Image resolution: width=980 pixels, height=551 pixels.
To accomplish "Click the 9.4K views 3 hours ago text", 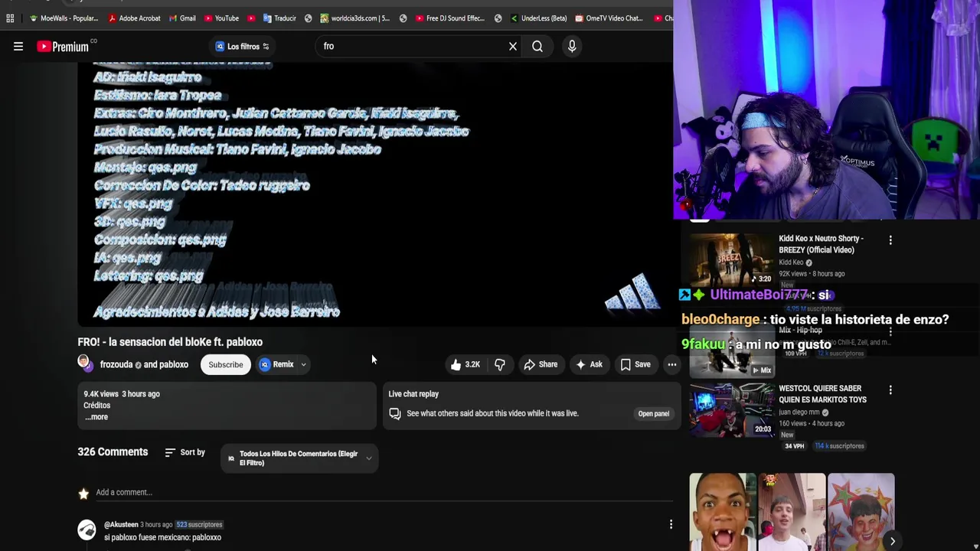I will 122,394.
